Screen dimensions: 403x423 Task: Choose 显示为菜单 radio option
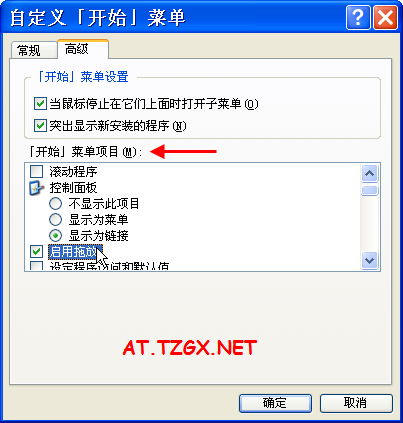[x=55, y=220]
